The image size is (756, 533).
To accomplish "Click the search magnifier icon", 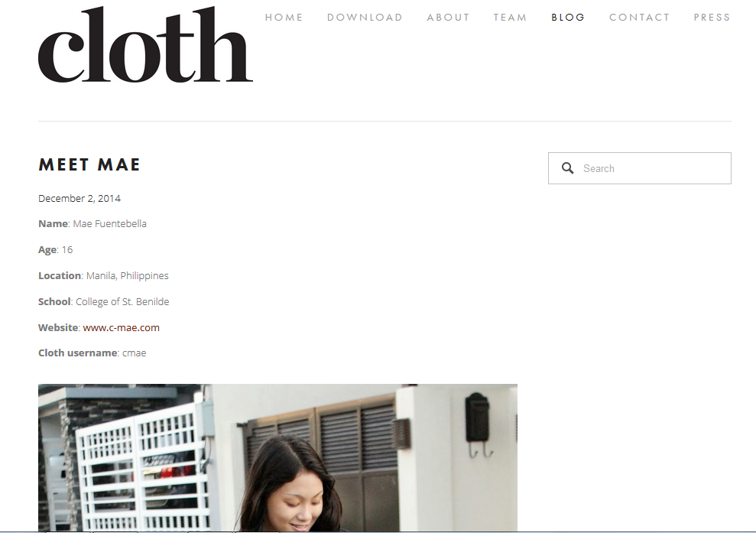I will 567,168.
